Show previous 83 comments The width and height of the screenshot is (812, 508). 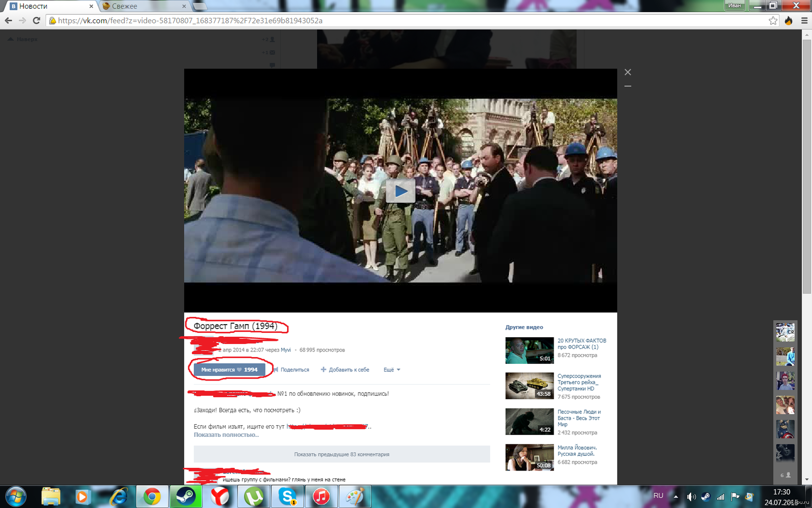(342, 454)
